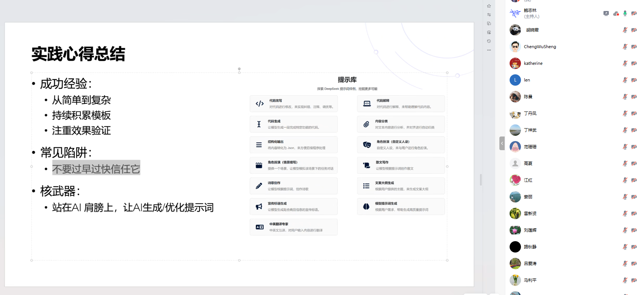Click the theater masks icon for 角色扮演

(x=367, y=145)
